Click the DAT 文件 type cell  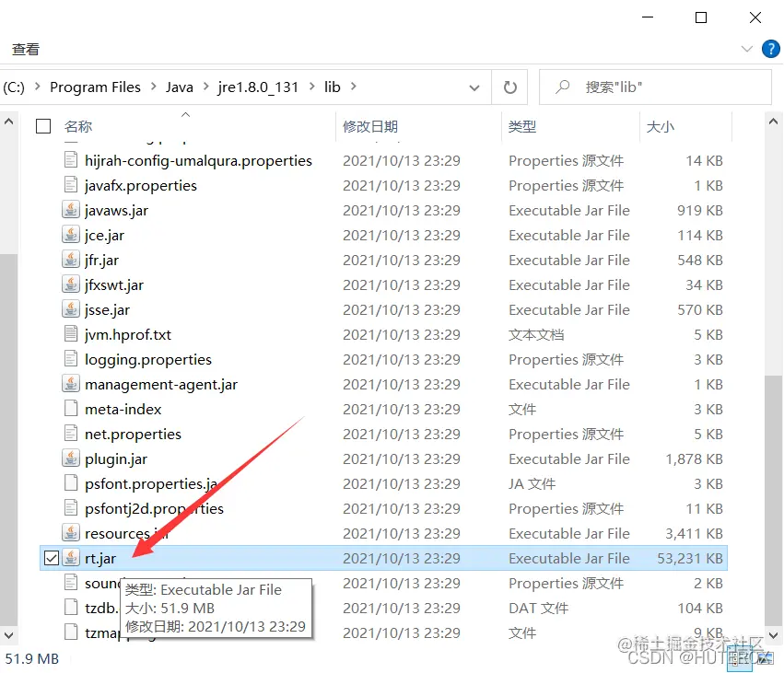(539, 608)
